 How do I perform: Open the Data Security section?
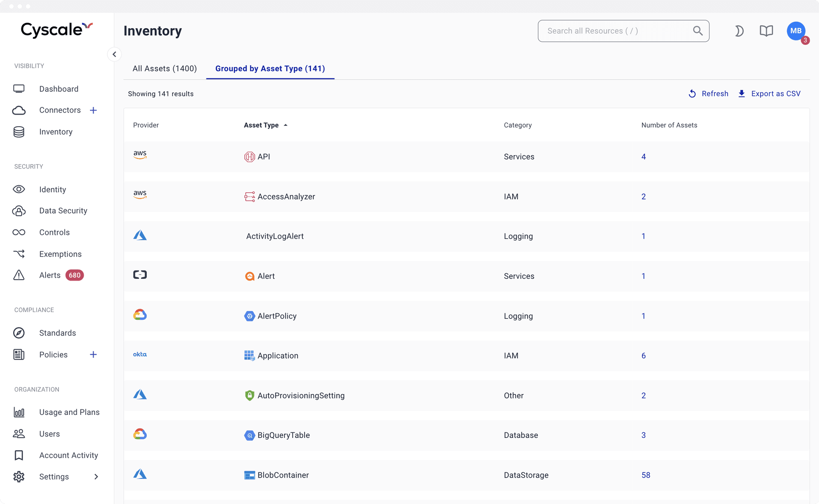coord(63,211)
